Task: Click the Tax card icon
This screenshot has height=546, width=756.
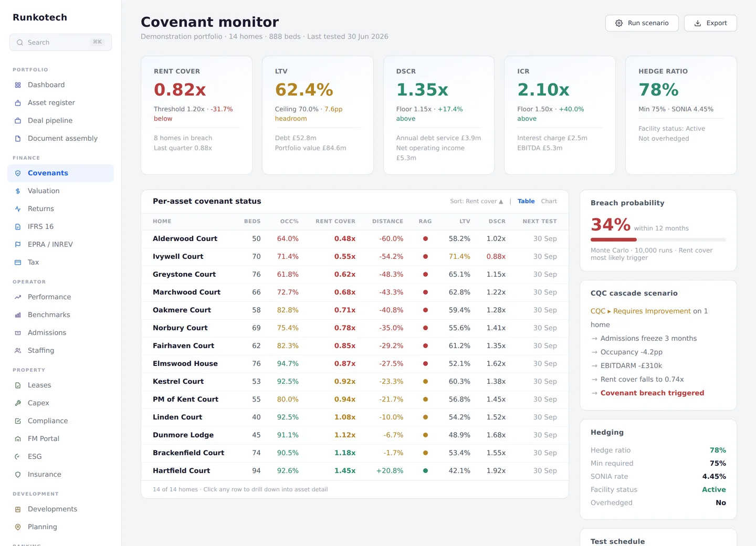Action: click(18, 262)
